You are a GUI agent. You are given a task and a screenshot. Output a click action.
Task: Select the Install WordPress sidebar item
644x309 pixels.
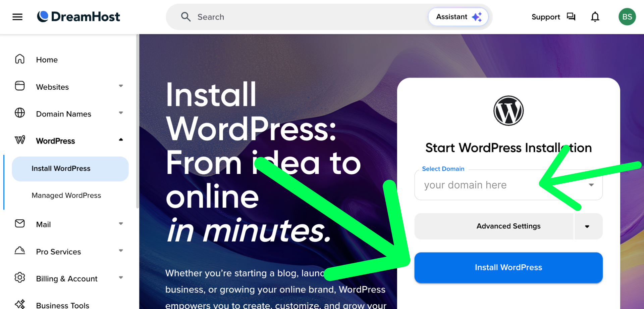coord(70,169)
